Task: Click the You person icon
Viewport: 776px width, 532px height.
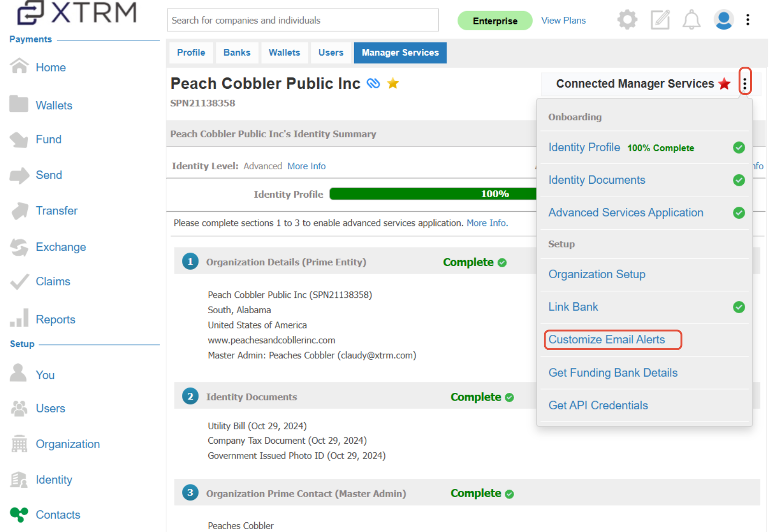Action: 18,373
